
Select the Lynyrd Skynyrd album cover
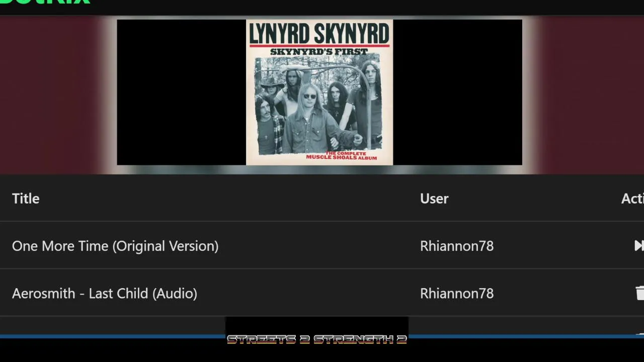[319, 92]
